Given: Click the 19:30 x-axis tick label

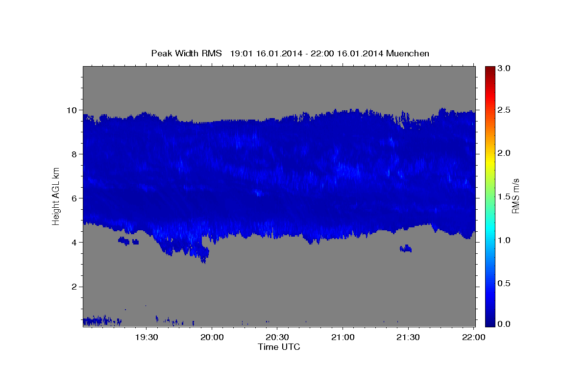Looking at the screenshot, I should coord(147,337).
